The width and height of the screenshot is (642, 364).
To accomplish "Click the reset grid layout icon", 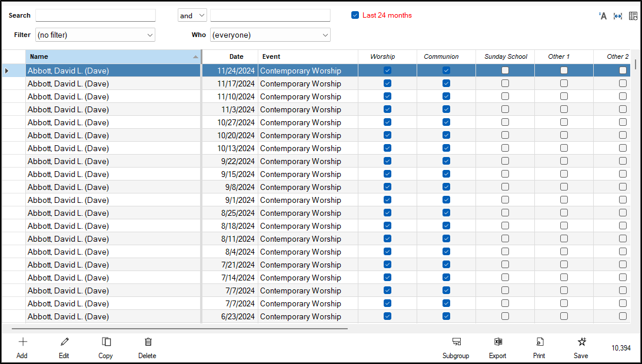I will (x=633, y=16).
